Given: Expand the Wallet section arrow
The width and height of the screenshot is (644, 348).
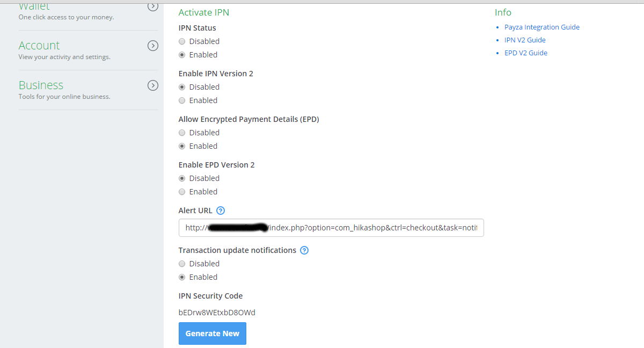Looking at the screenshot, I should [x=153, y=6].
